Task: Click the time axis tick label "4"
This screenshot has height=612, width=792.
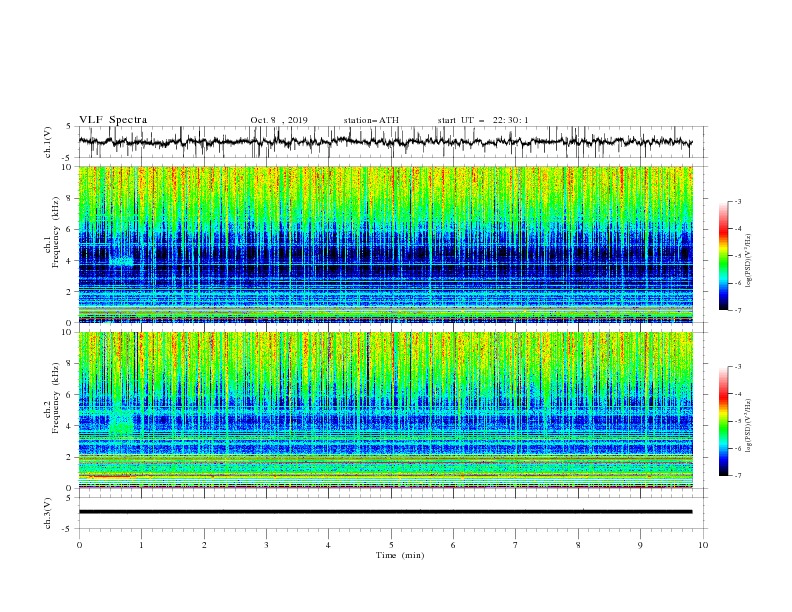Action: (x=328, y=545)
